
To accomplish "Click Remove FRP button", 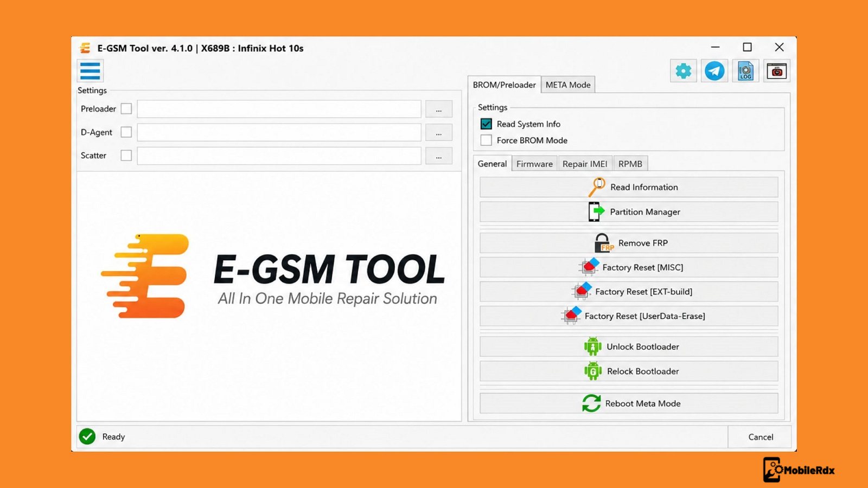I will coord(629,243).
